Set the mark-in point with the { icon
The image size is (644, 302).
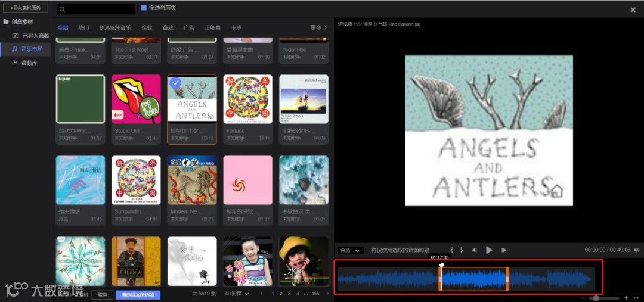pyautogui.click(x=452, y=250)
